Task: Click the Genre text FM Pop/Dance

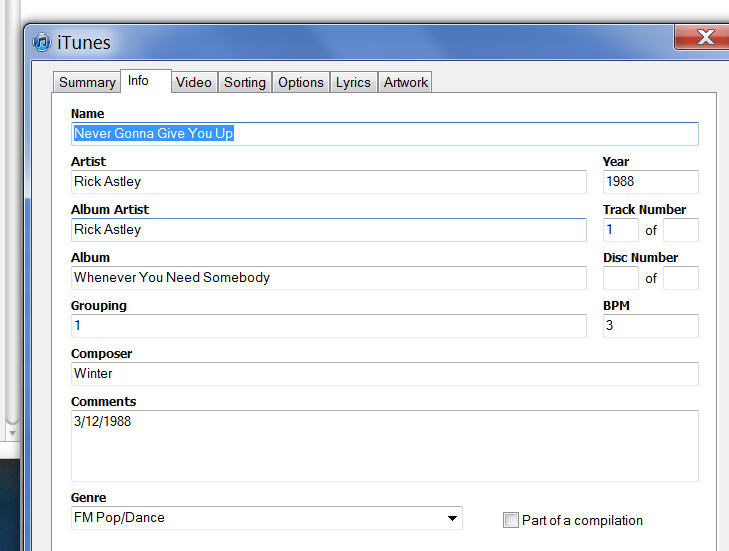Action: point(119,518)
